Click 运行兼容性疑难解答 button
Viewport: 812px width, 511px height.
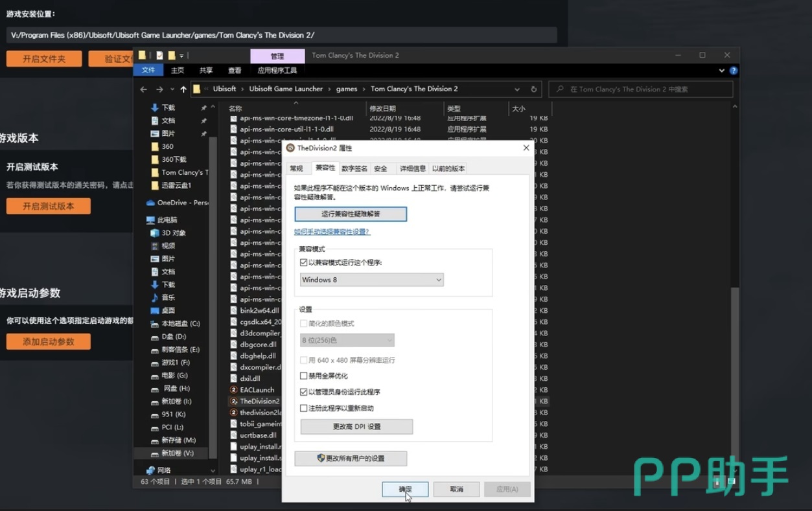[351, 214]
